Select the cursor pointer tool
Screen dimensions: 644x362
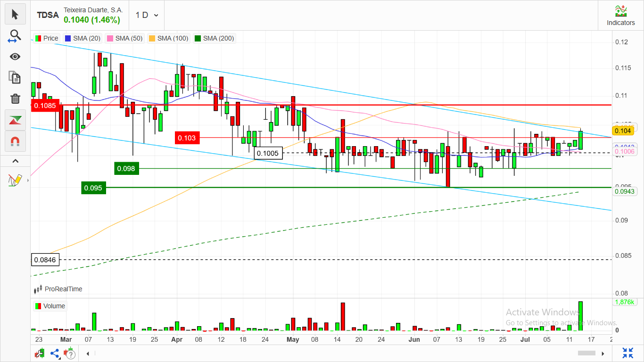(15, 15)
